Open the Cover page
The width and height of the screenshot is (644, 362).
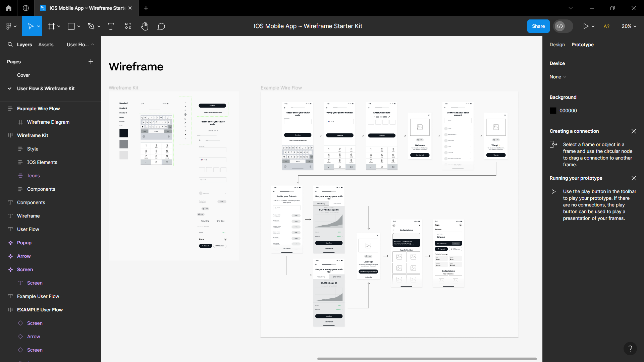click(23, 75)
